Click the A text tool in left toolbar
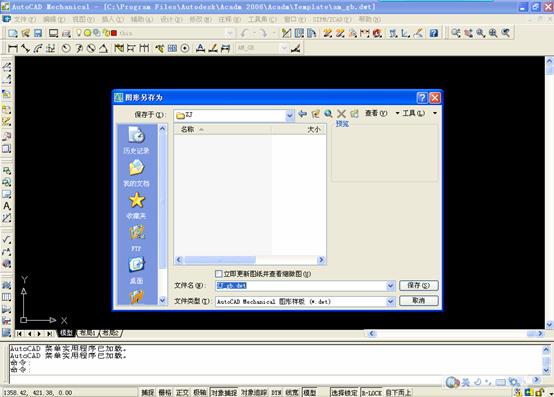 click(x=7, y=206)
